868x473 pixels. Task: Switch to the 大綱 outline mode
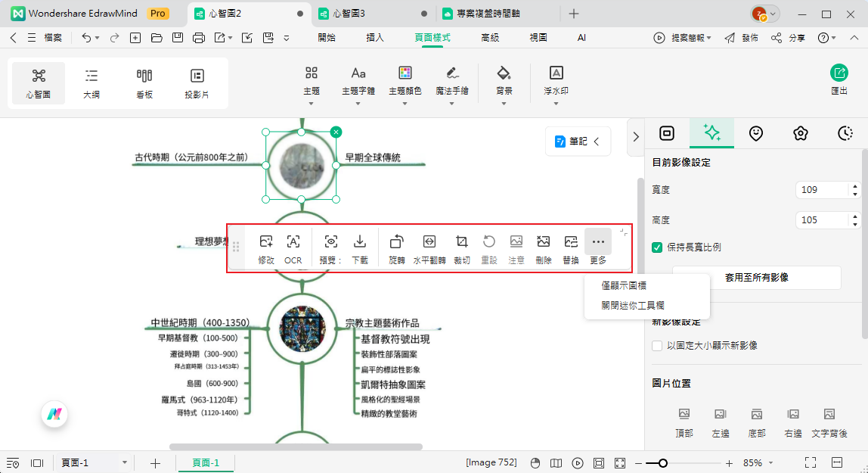[91, 82]
